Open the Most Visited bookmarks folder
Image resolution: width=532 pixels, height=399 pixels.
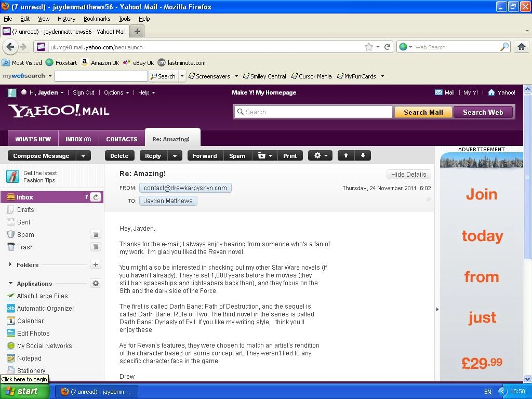coord(22,63)
